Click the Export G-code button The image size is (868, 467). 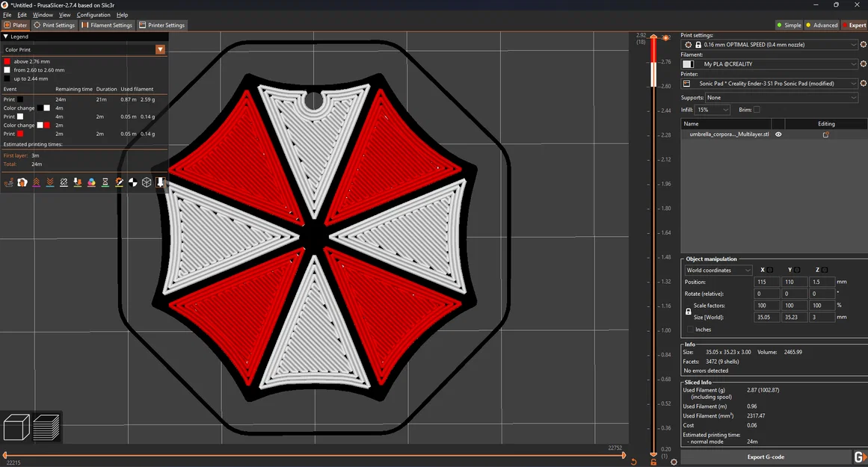tap(765, 457)
